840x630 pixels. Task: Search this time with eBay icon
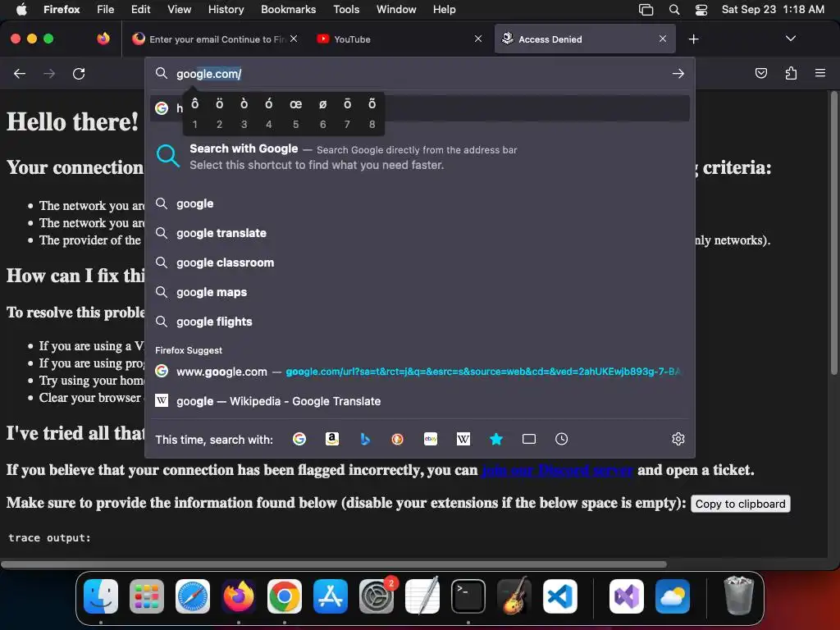pyautogui.click(x=430, y=440)
